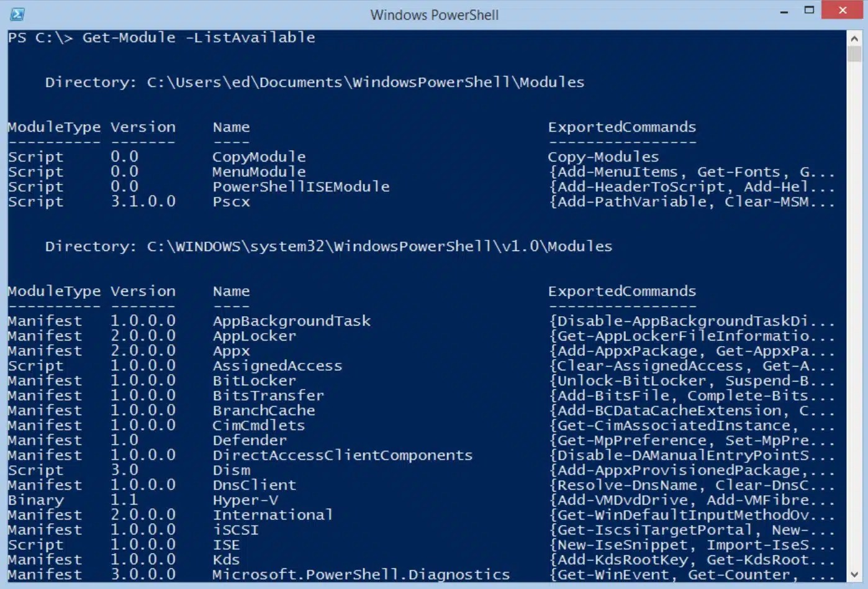868x589 pixels.
Task: Click the AppLocker module name
Action: pyautogui.click(x=254, y=336)
